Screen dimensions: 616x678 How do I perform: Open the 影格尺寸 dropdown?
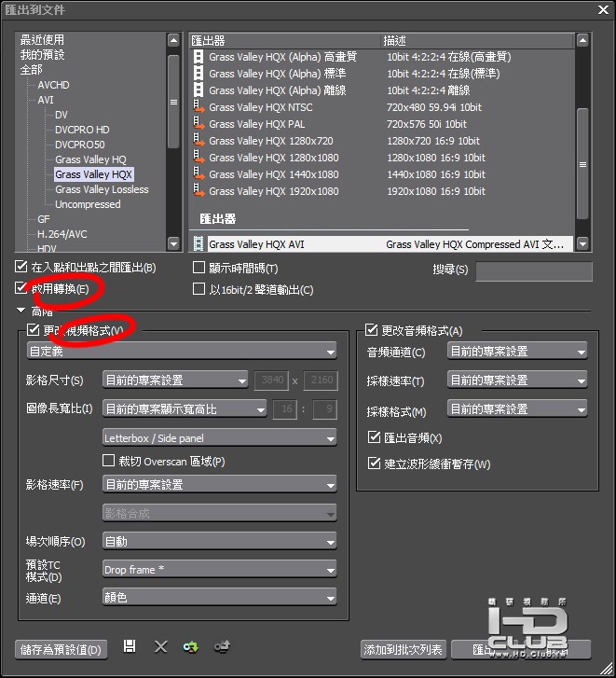click(x=175, y=381)
